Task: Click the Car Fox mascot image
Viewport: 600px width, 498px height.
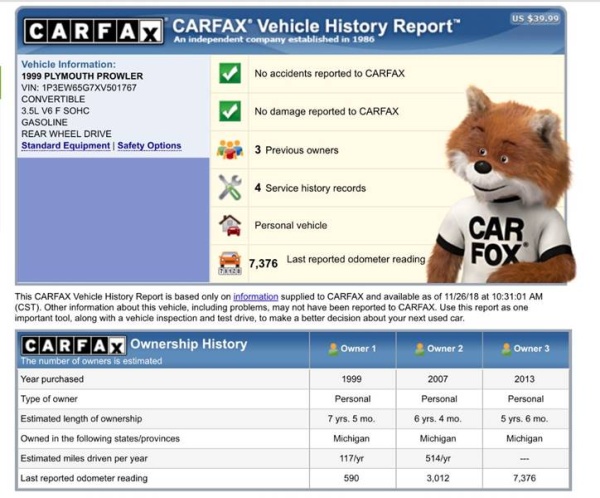Action: (x=502, y=190)
